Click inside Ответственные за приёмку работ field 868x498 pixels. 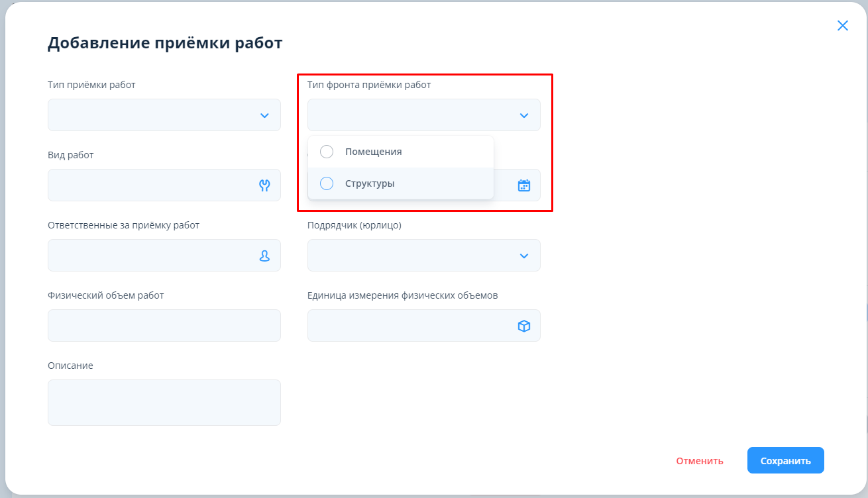[x=149, y=256]
